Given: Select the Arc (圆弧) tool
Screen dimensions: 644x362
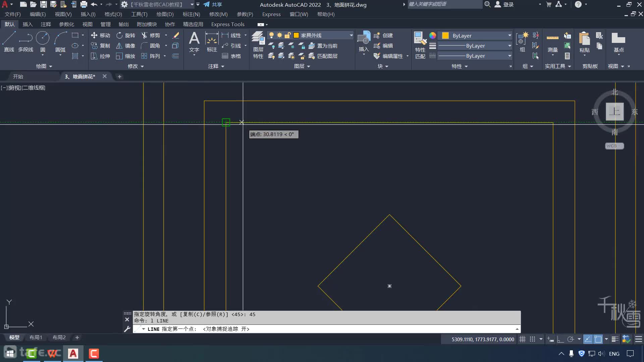Looking at the screenshot, I should [60, 42].
